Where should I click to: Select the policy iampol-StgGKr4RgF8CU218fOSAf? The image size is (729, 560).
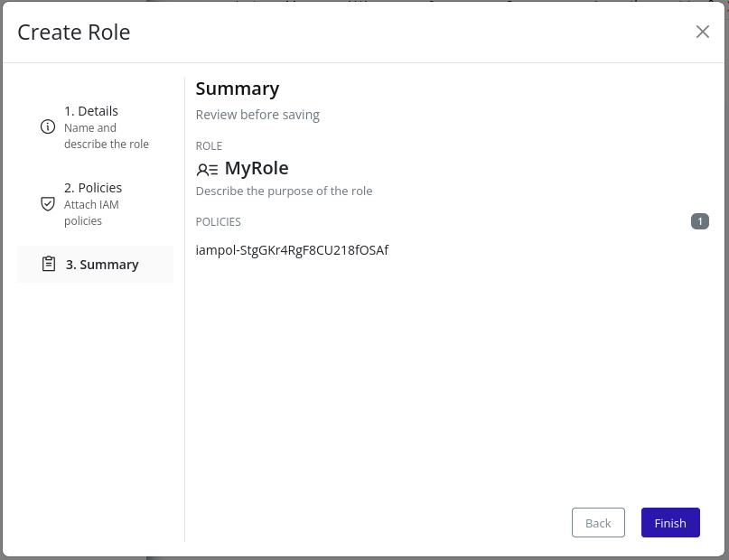coord(293,249)
